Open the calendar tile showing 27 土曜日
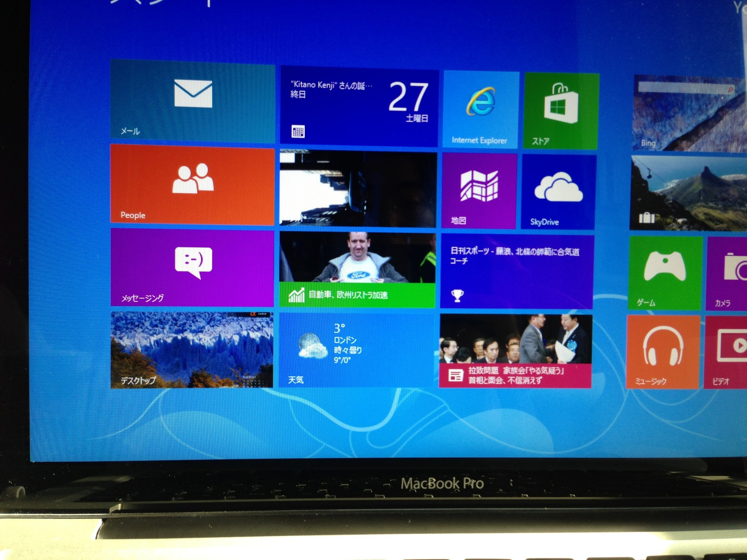747x560 pixels. [359, 106]
